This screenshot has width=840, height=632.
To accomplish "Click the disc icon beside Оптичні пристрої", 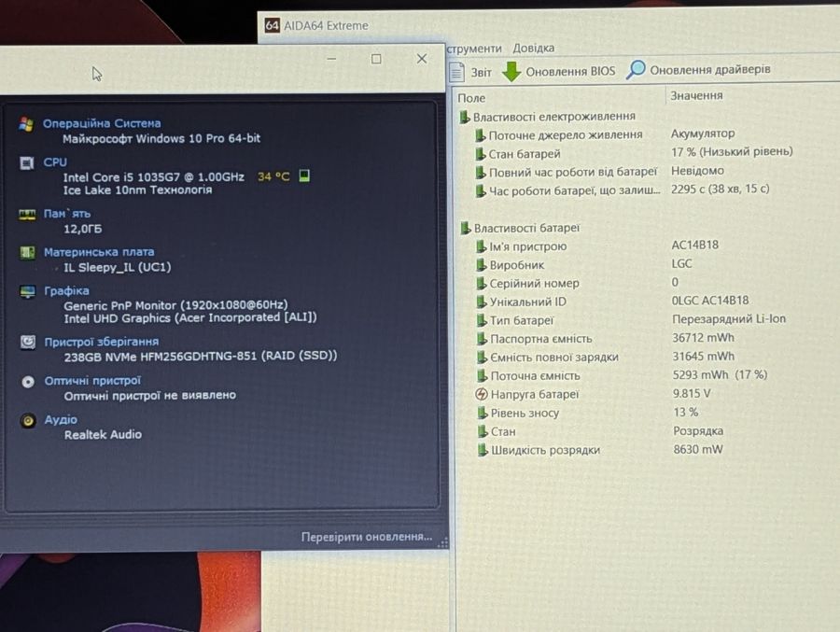I will 28,382.
